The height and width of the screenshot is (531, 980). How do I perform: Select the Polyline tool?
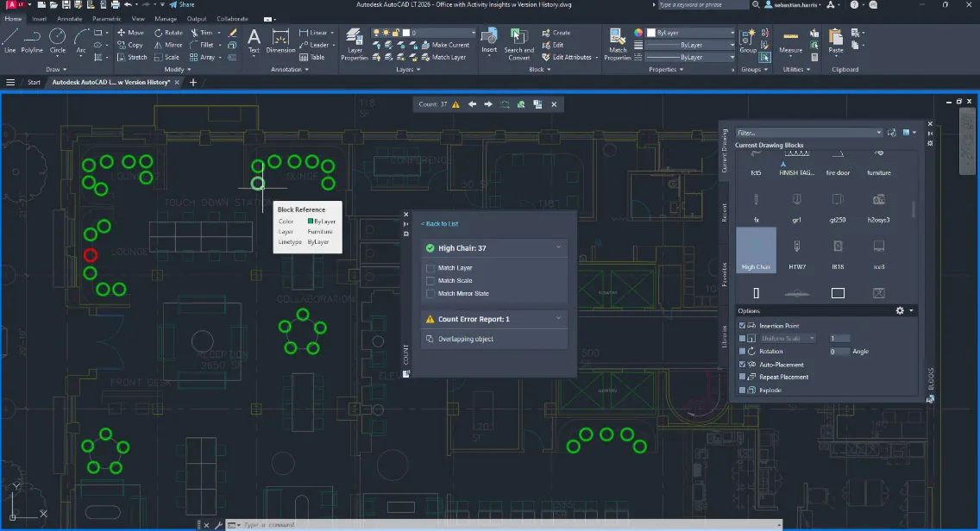tap(32, 41)
